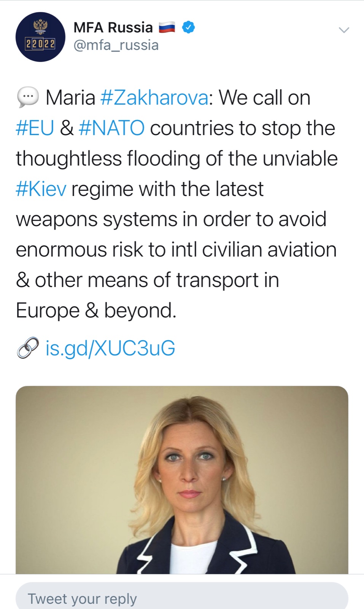
Task: Open the #Zakharova hashtag
Action: click(x=154, y=98)
